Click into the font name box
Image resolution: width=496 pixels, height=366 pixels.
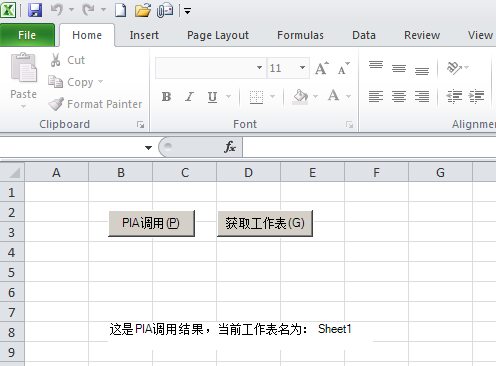point(206,68)
